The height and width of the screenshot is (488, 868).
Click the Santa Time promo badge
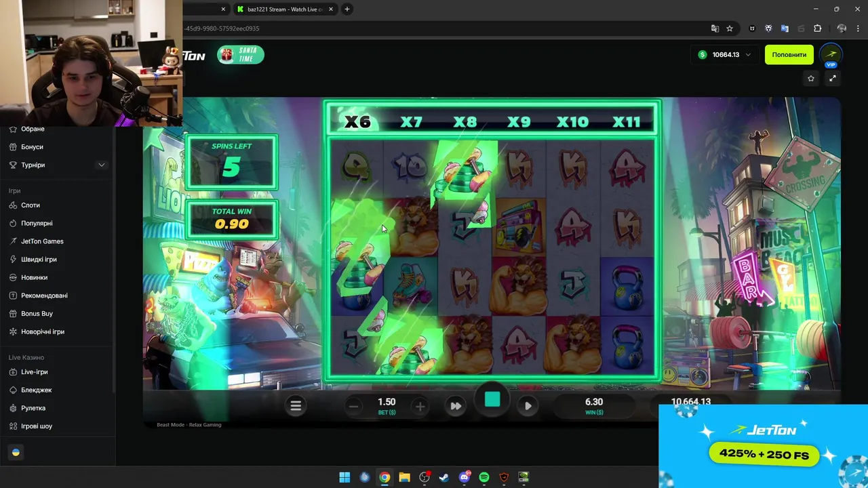(240, 55)
